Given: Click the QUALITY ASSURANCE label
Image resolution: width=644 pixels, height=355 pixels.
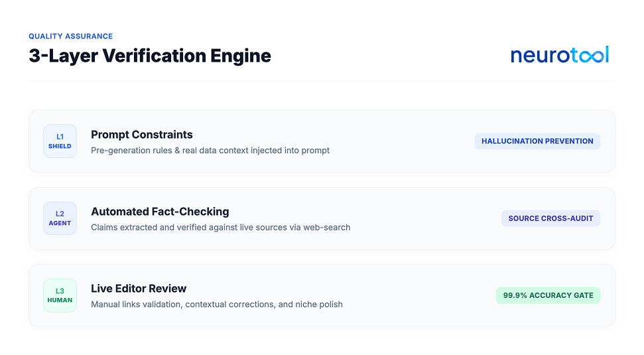Looking at the screenshot, I should click(x=71, y=36).
